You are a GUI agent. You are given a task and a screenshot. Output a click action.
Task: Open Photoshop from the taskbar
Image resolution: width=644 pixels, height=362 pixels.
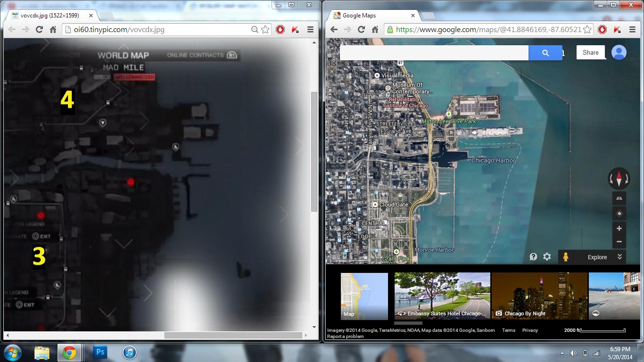(x=100, y=352)
